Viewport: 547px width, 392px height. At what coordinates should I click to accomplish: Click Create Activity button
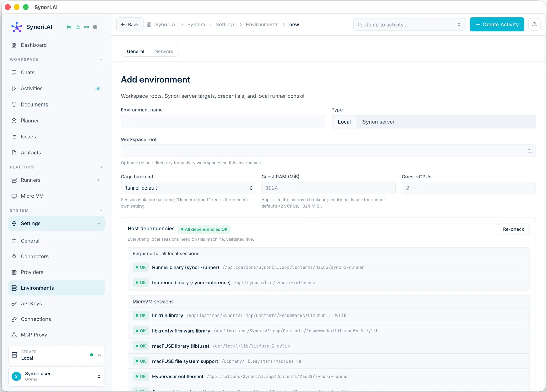(x=497, y=25)
